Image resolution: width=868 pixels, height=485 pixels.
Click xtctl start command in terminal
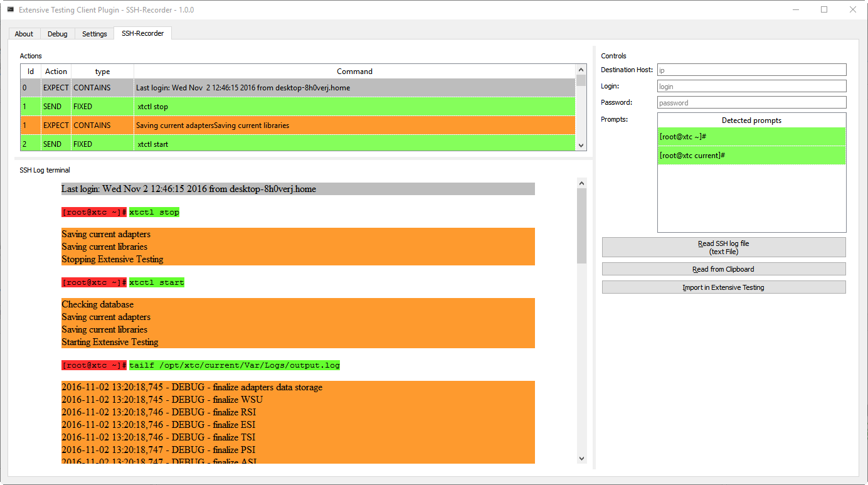tap(157, 282)
